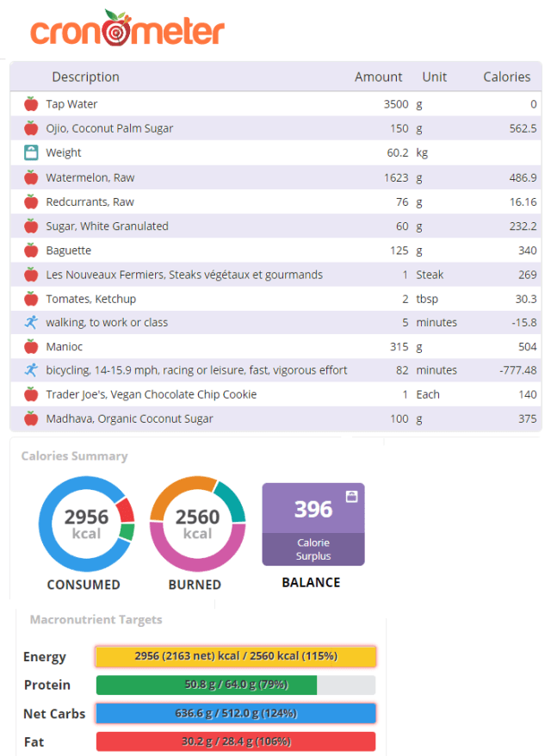Click the Burned calories donut chart

coord(197,524)
